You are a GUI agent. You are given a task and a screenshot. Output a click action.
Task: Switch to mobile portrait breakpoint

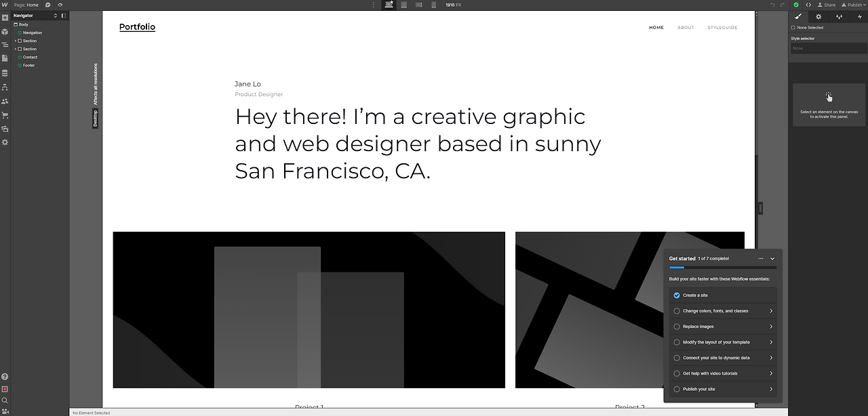coord(434,5)
